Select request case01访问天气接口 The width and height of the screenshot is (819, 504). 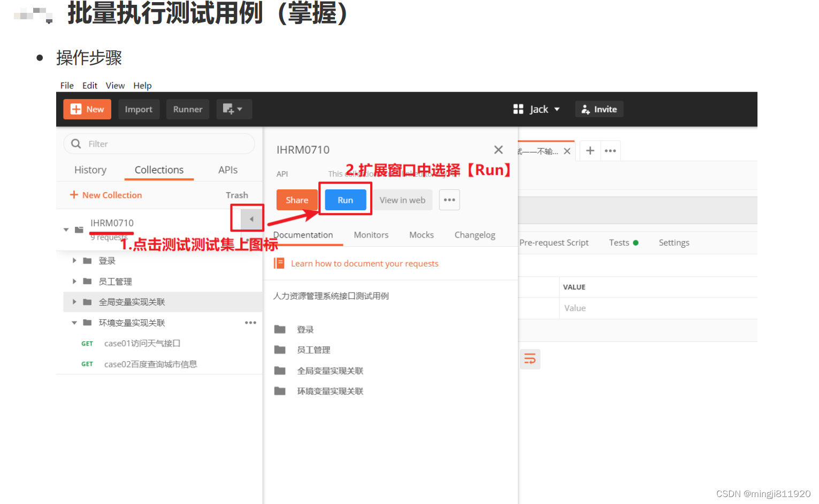coord(142,343)
